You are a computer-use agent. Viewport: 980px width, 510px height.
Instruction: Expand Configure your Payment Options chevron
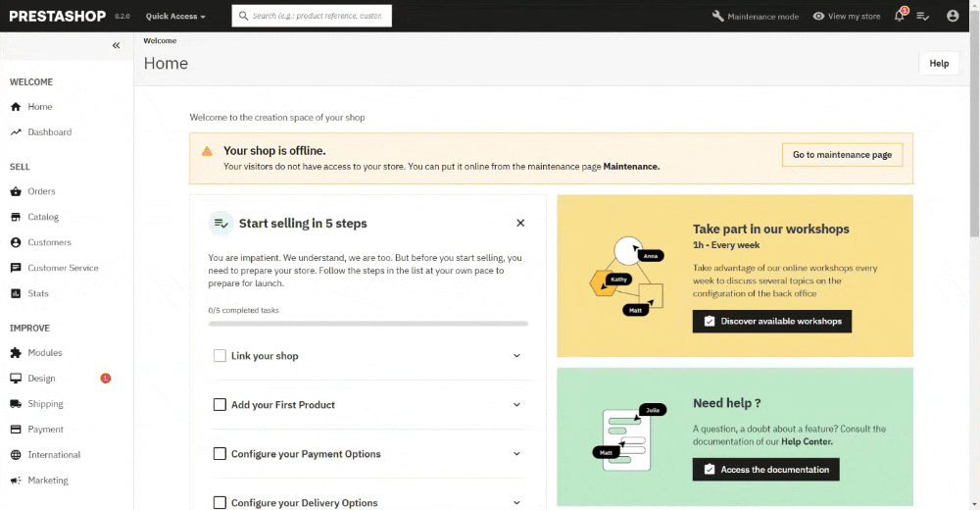click(516, 454)
